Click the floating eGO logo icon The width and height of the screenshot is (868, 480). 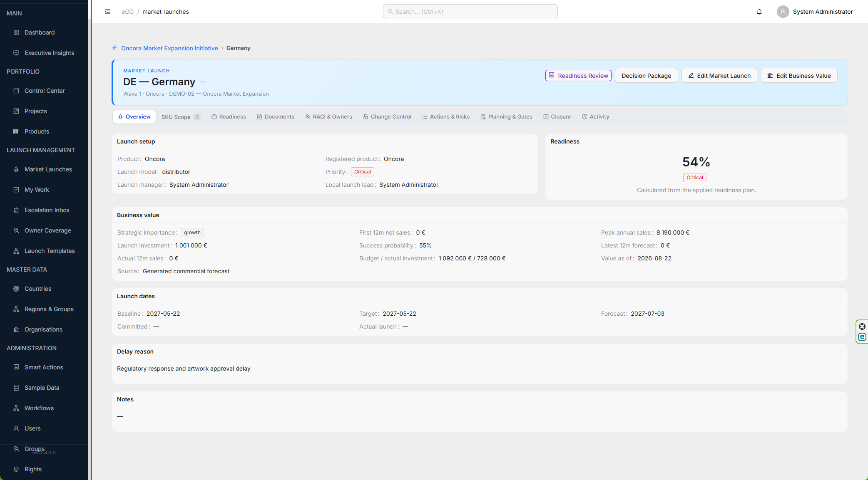tap(862, 337)
